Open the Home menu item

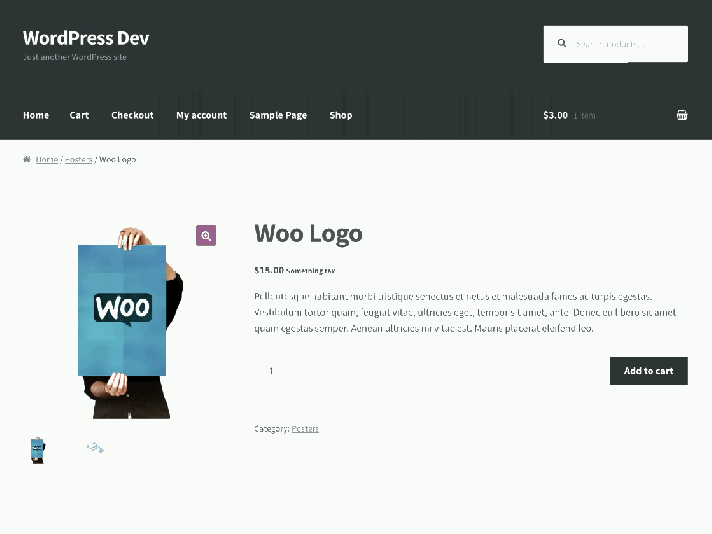point(36,115)
